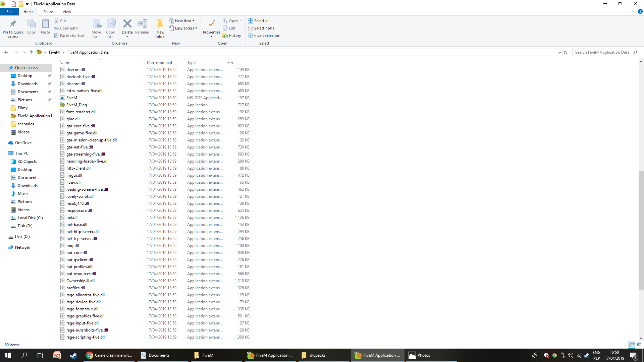Select the Home ribbon tab
The height and width of the screenshot is (362, 644).
coord(29,12)
